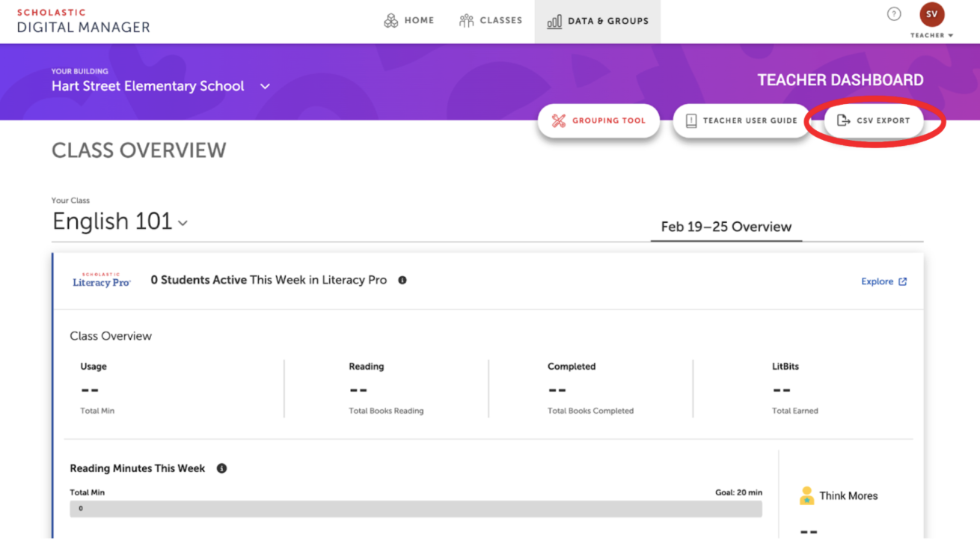This screenshot has width=980, height=541.
Task: Expand the Hart Street Elementary School building dropdown
Action: [265, 86]
